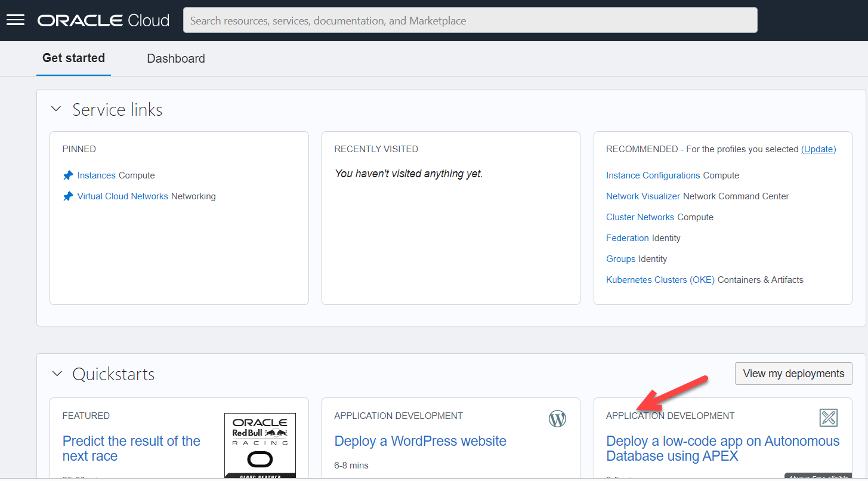Click the Oracle Red Bull Racing thumbnail
The image size is (868, 481).
click(260, 445)
